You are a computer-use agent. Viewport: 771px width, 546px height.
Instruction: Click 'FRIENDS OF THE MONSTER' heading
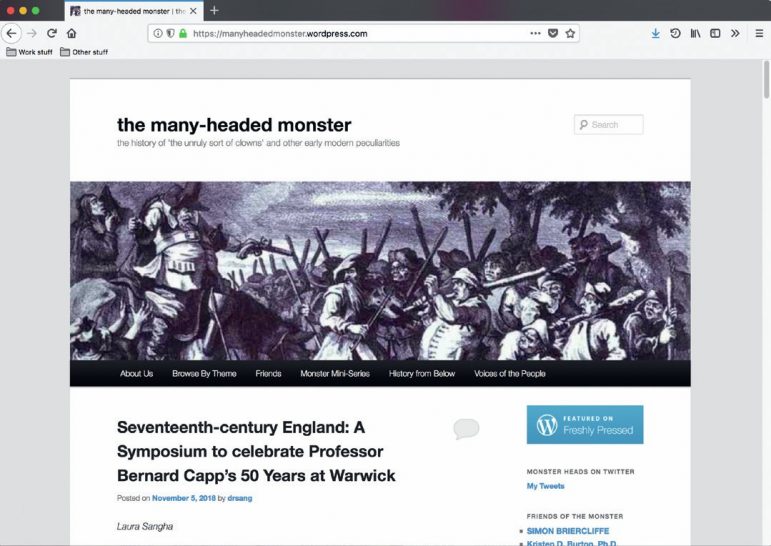575,516
